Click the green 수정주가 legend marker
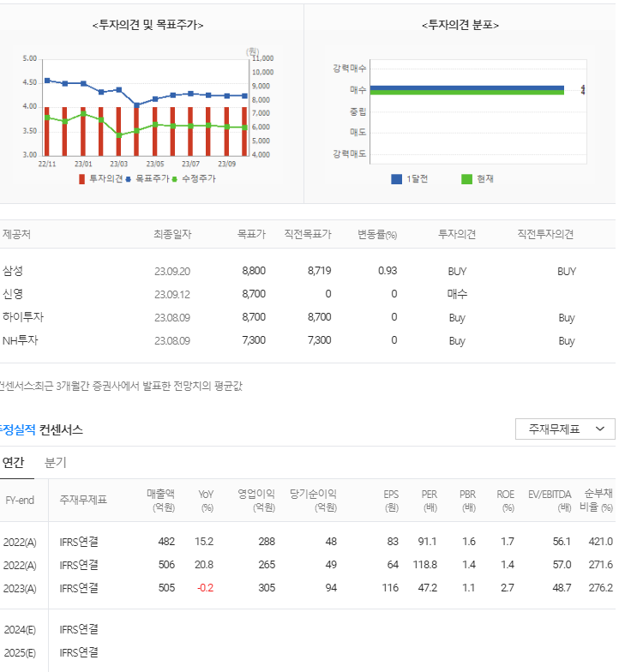Screen dimensions: 631x672 175,180
